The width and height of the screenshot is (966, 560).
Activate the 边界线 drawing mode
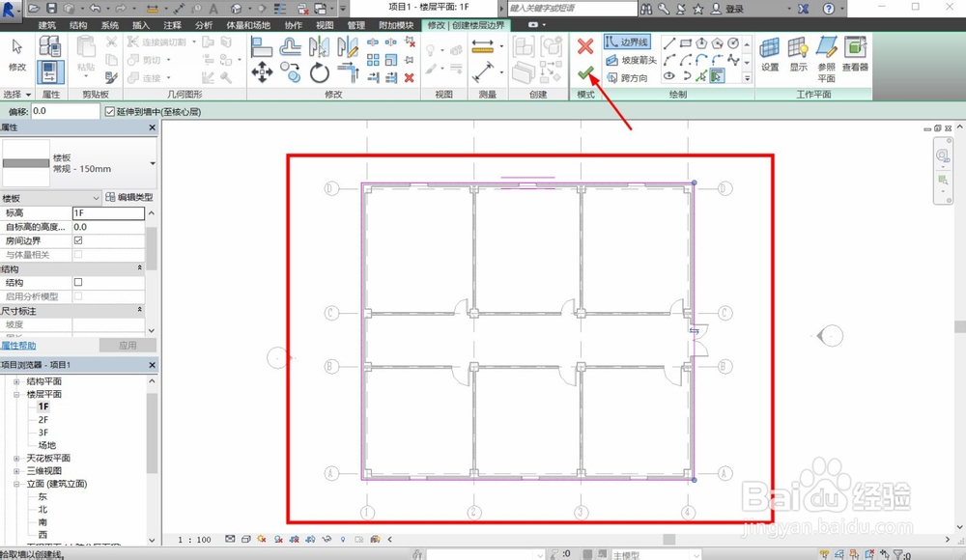click(627, 42)
